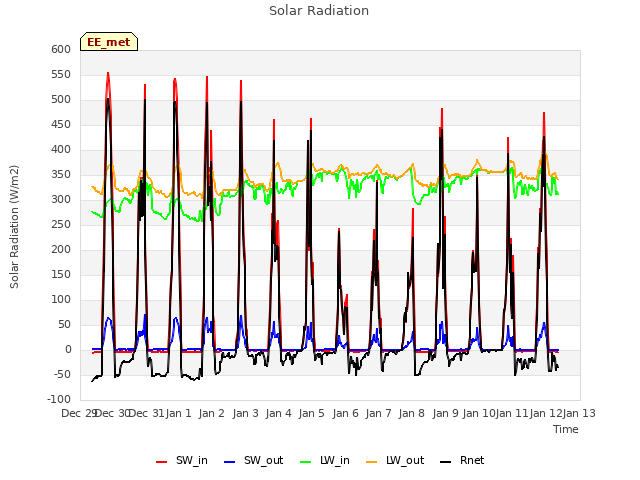Click the Jan 9 x-axis label

point(446,413)
